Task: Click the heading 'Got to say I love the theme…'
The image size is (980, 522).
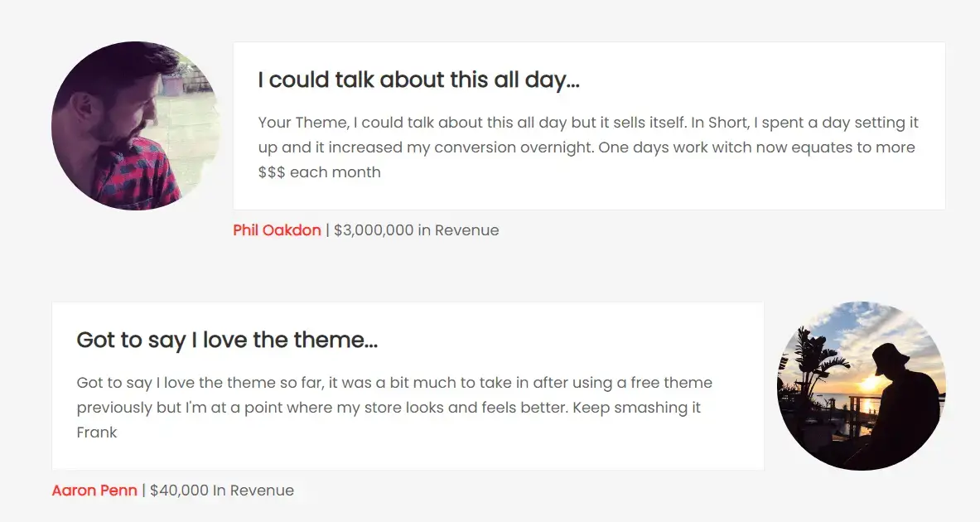Action: pos(227,340)
